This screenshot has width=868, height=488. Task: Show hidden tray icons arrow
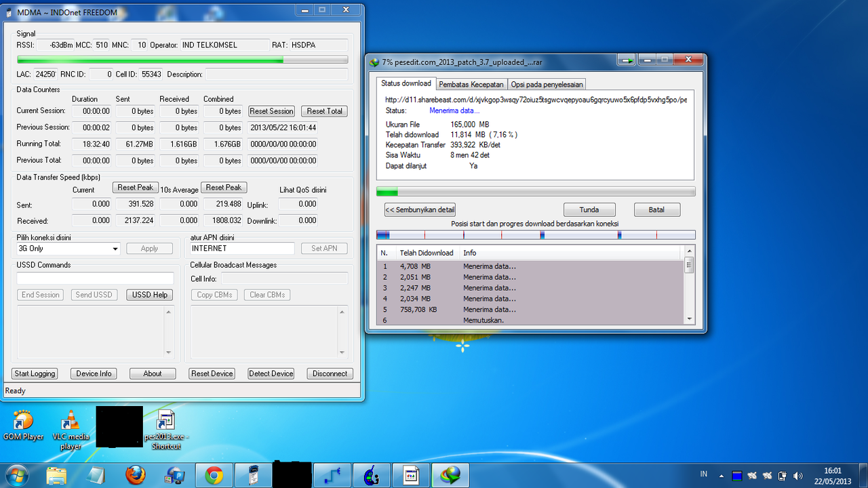tap(721, 476)
